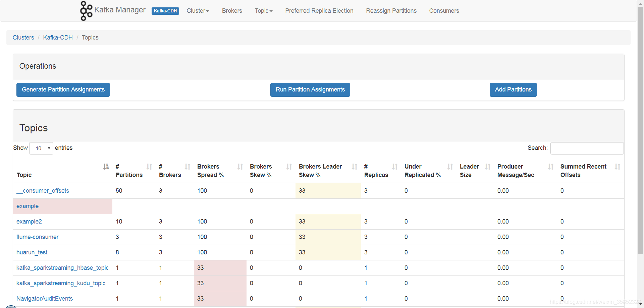Sort by Brokers Spread % icon

click(240, 167)
